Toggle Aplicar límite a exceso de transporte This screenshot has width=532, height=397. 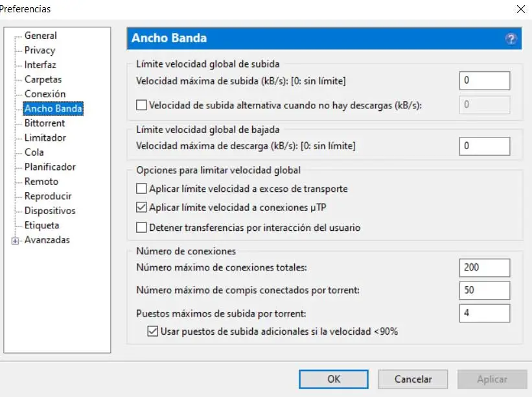coord(141,189)
